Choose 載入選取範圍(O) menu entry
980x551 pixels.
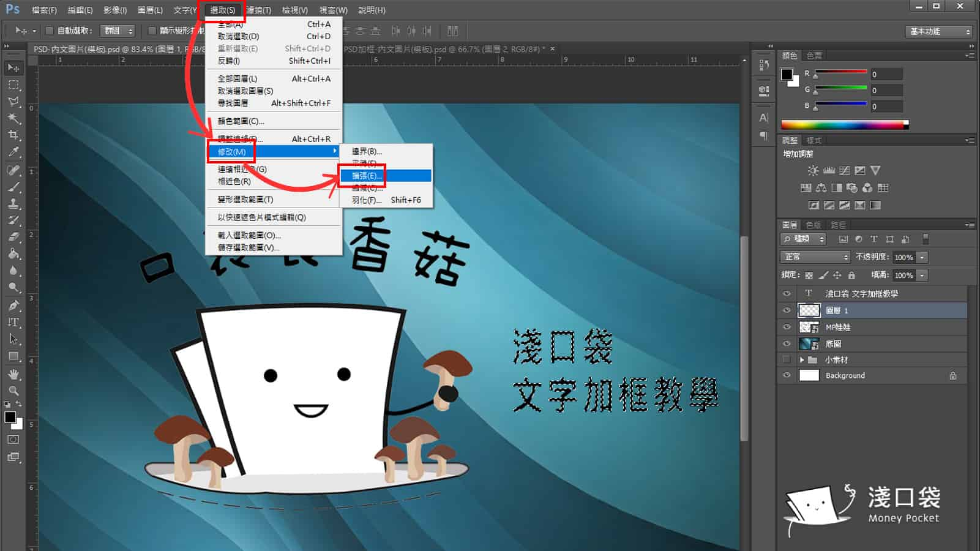tap(274, 235)
